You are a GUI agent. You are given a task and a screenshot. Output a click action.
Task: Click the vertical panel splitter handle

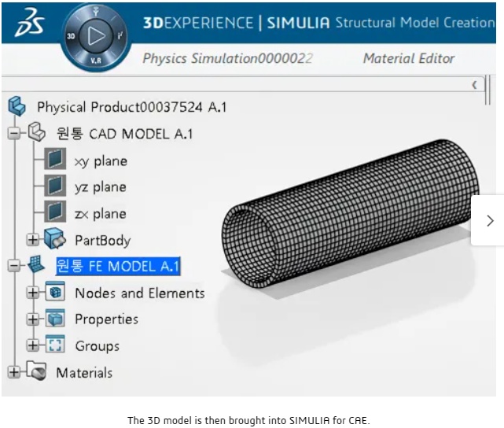click(x=487, y=90)
